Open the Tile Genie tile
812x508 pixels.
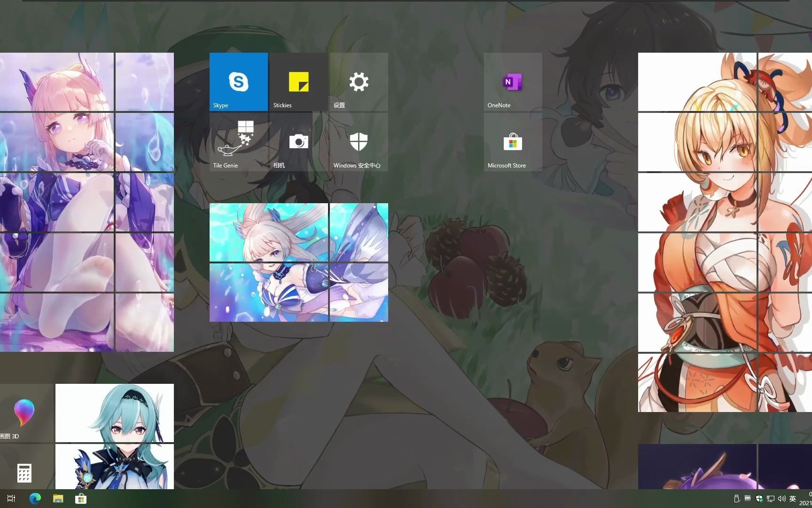pos(239,142)
